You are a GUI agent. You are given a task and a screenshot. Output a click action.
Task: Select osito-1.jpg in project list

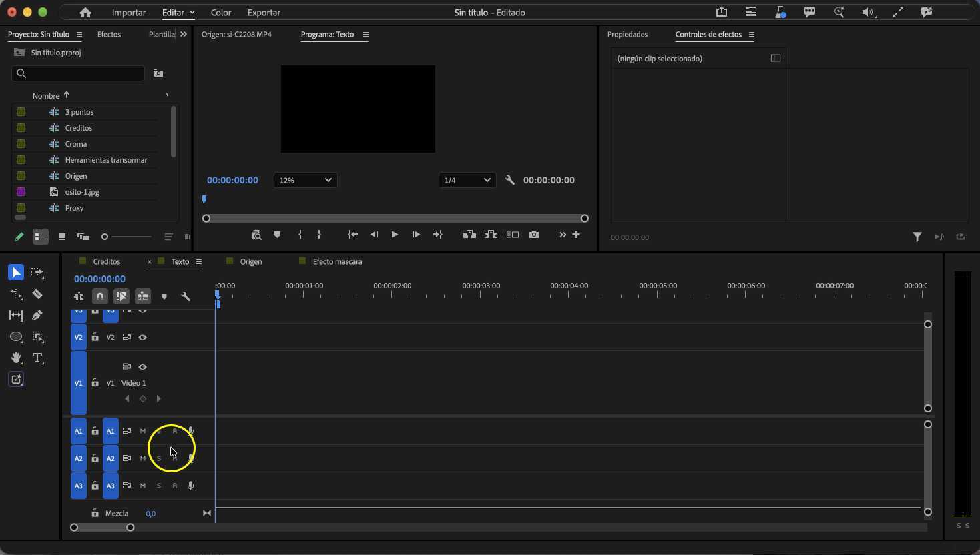(82, 192)
